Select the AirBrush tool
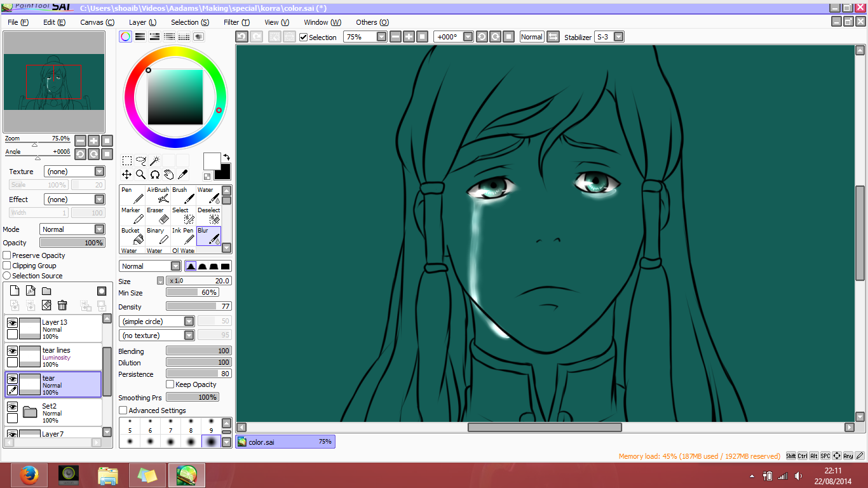Viewport: 868px width, 488px height. coord(158,195)
